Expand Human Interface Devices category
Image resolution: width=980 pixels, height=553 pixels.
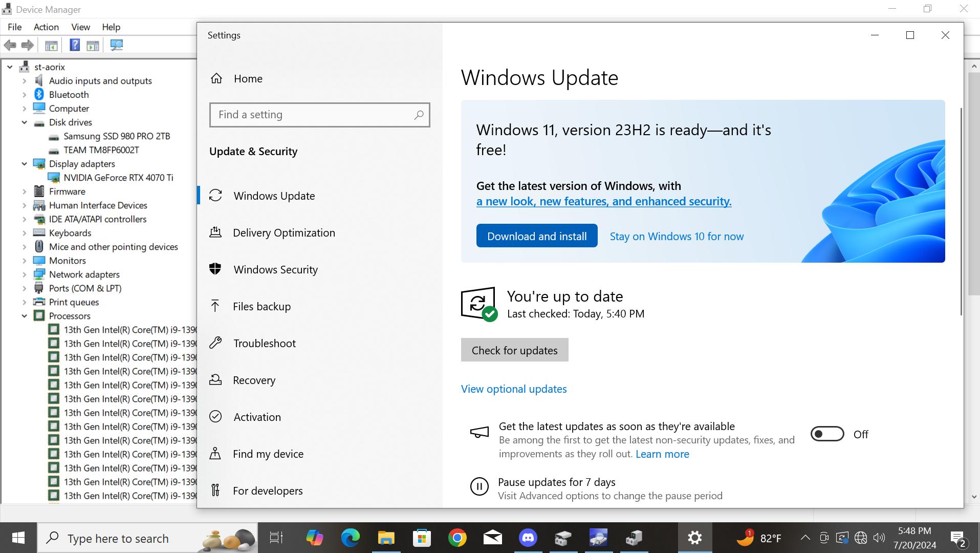click(24, 205)
